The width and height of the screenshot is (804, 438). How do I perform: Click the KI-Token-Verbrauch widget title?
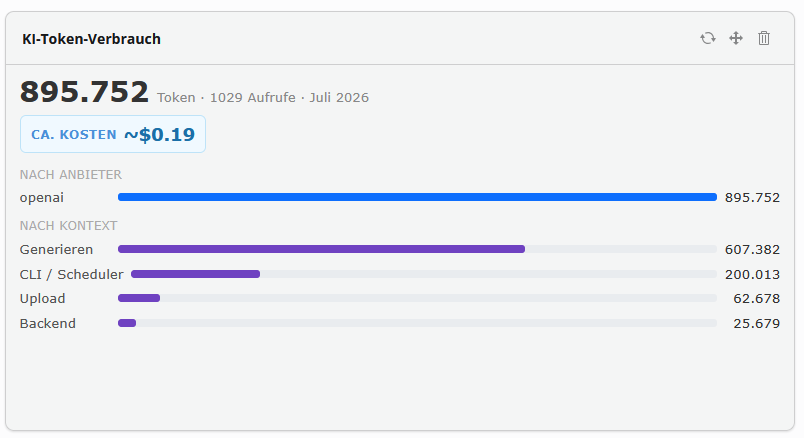point(91,39)
